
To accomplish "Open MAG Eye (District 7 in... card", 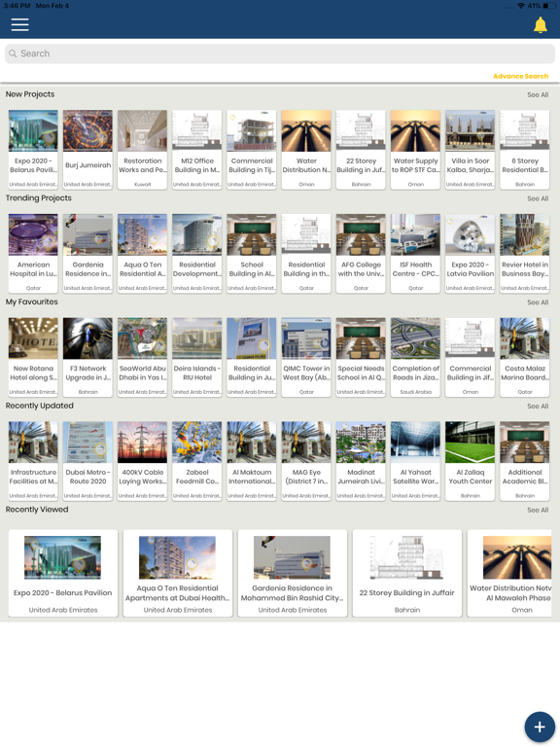I will (x=306, y=461).
